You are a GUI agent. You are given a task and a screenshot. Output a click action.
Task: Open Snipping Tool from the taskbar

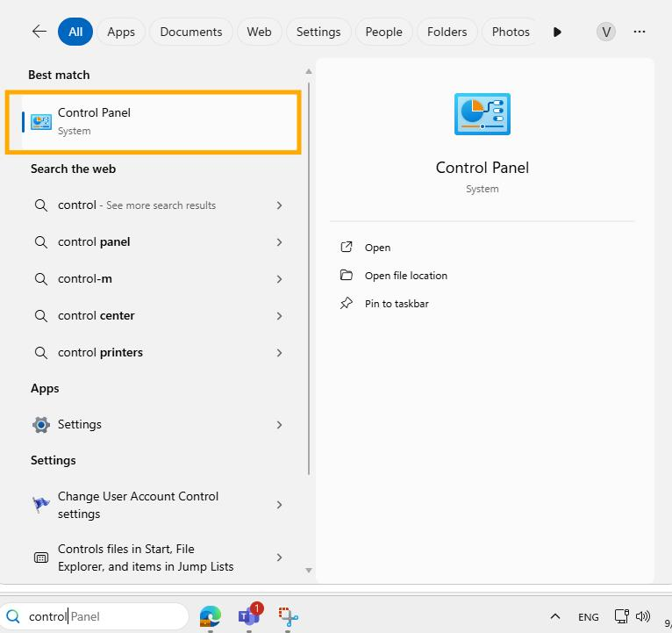[288, 617]
